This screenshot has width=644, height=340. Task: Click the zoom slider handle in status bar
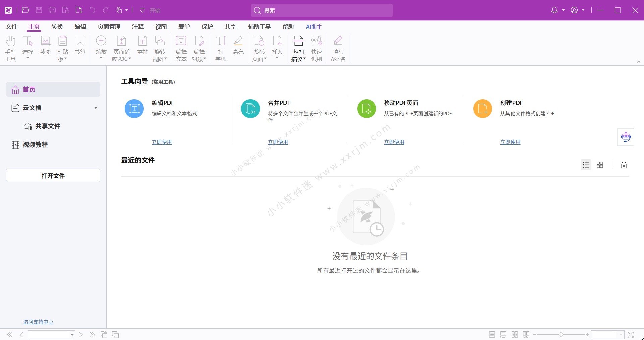(x=561, y=335)
